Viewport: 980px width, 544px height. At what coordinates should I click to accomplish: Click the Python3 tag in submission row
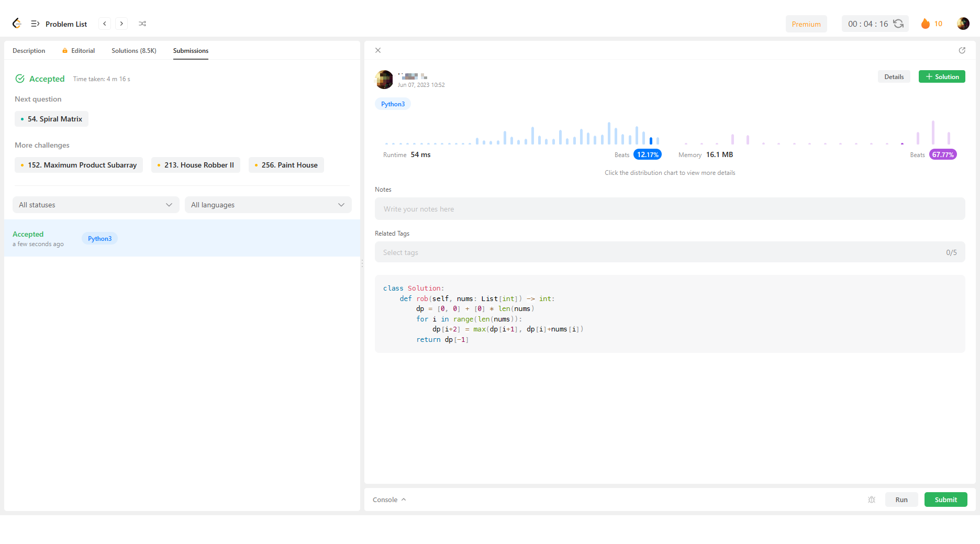pos(99,238)
